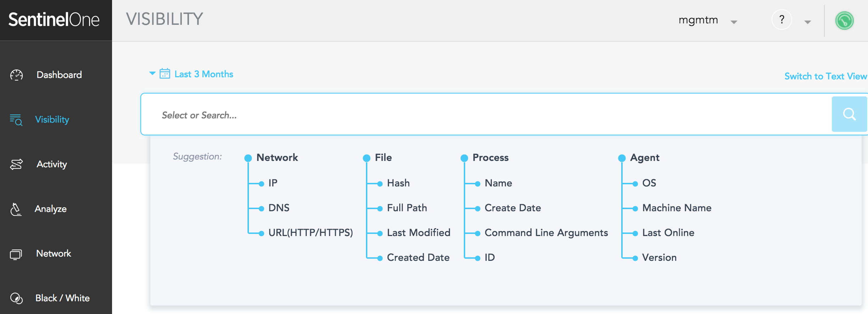Open the Activity menu item

click(x=52, y=164)
